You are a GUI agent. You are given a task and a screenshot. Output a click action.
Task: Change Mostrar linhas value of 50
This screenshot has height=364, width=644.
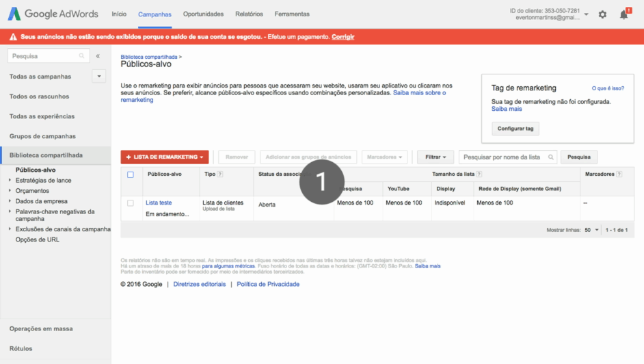[592, 230]
